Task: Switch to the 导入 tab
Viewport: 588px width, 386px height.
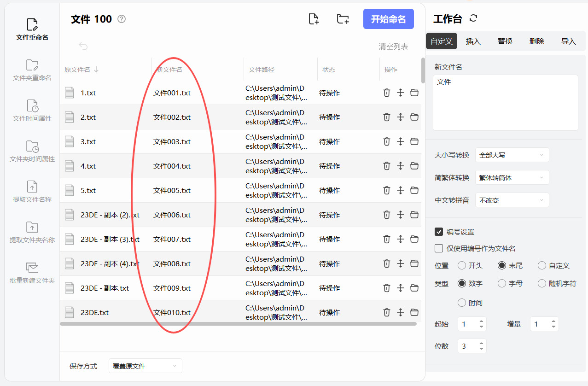Action: [x=569, y=41]
